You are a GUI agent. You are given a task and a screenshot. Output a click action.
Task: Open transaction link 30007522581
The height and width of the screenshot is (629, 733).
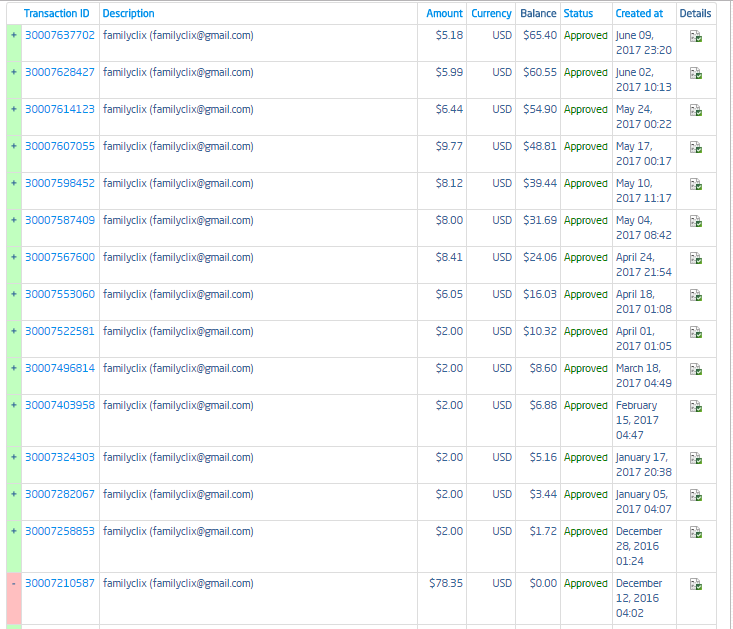(60, 331)
